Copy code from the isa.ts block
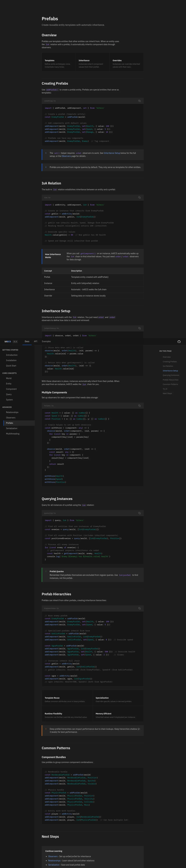The width and height of the screenshot is (186, 868). [139, 197]
